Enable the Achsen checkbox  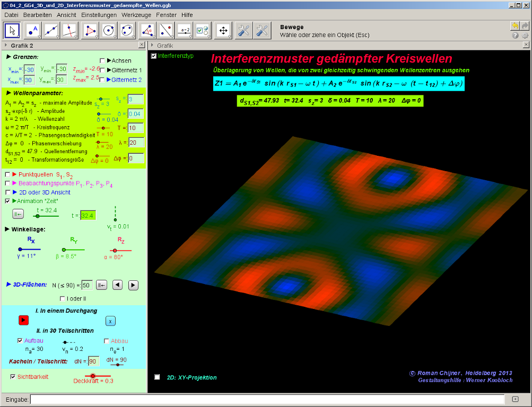(102, 61)
